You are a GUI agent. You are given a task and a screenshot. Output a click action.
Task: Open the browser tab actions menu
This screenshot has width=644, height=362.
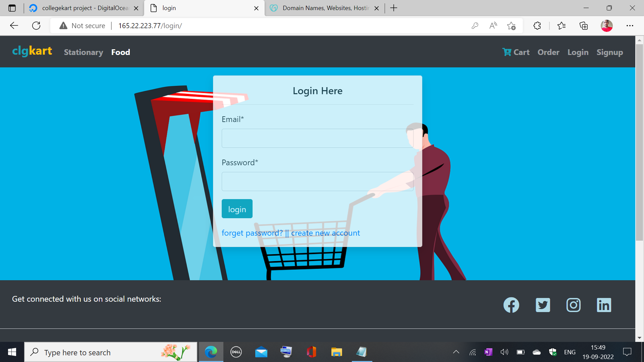(x=12, y=8)
